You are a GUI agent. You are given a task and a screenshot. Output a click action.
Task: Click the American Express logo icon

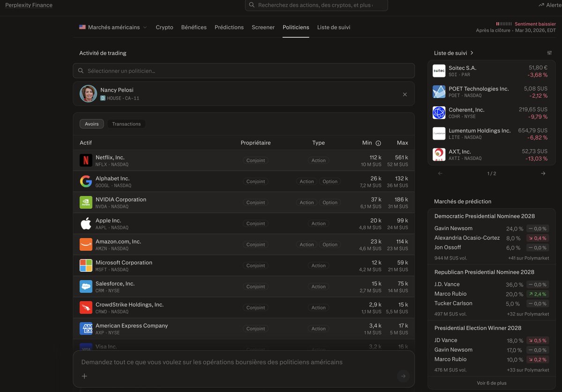coord(86,329)
